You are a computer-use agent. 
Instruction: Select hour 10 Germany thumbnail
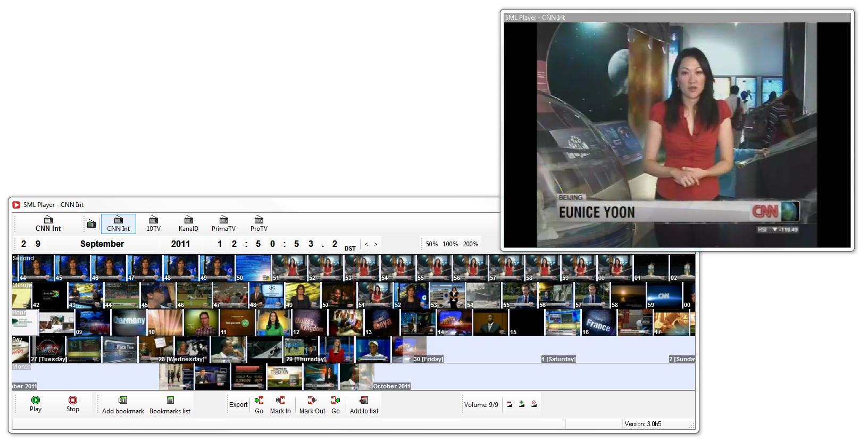tap(129, 322)
